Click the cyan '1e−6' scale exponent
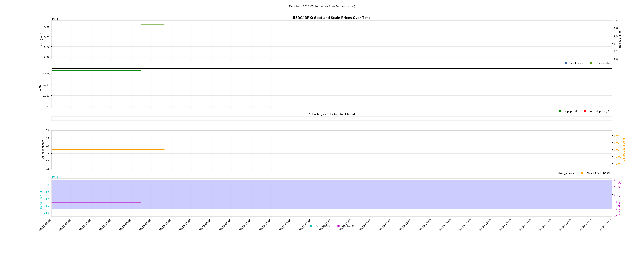 pyautogui.click(x=55, y=177)
